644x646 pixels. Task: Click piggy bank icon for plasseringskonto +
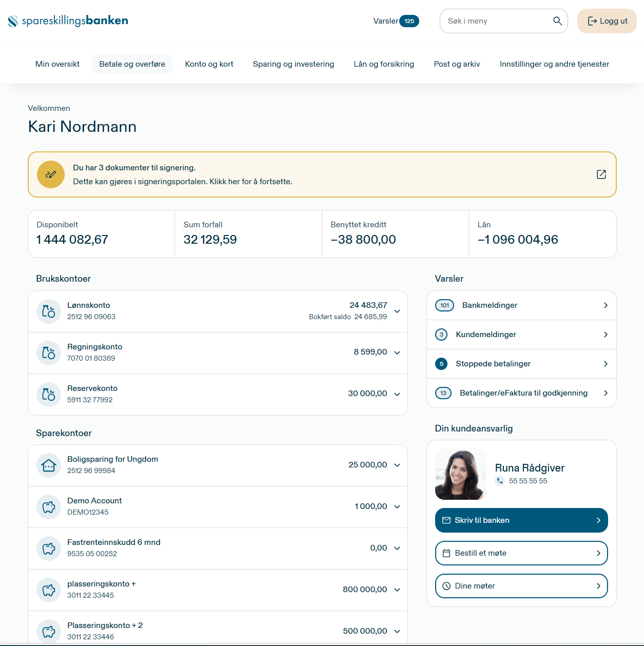(x=49, y=590)
